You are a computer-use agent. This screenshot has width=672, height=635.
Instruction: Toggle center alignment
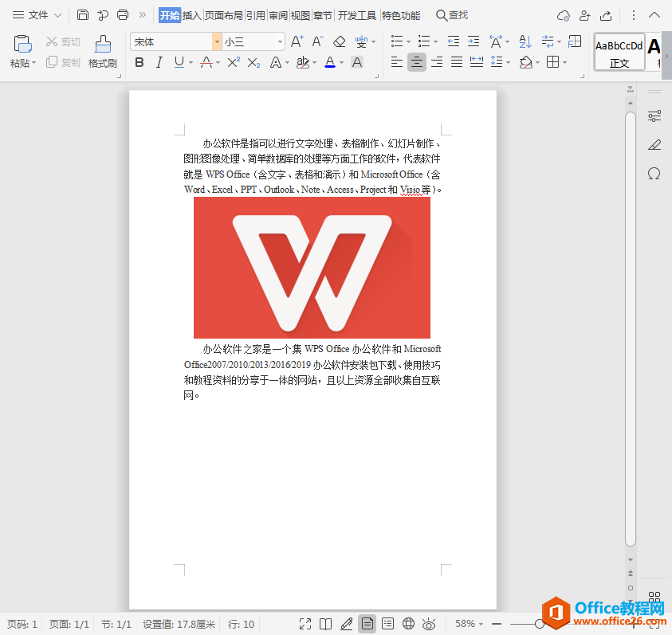tap(417, 63)
